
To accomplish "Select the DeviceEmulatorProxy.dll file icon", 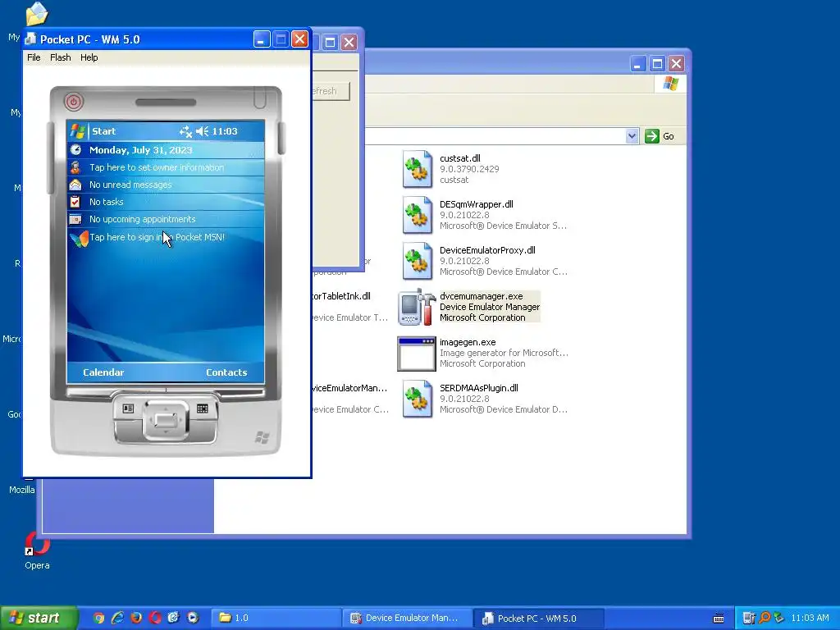I will (418, 261).
